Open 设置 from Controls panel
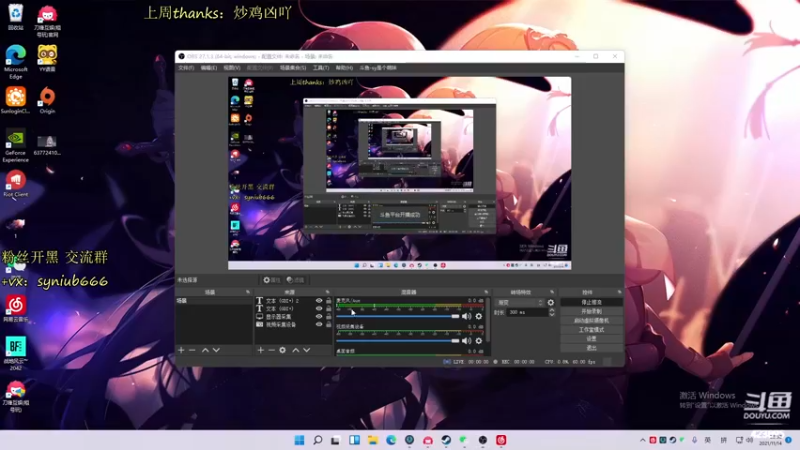Viewport: 800px width, 450px height. (x=591, y=339)
